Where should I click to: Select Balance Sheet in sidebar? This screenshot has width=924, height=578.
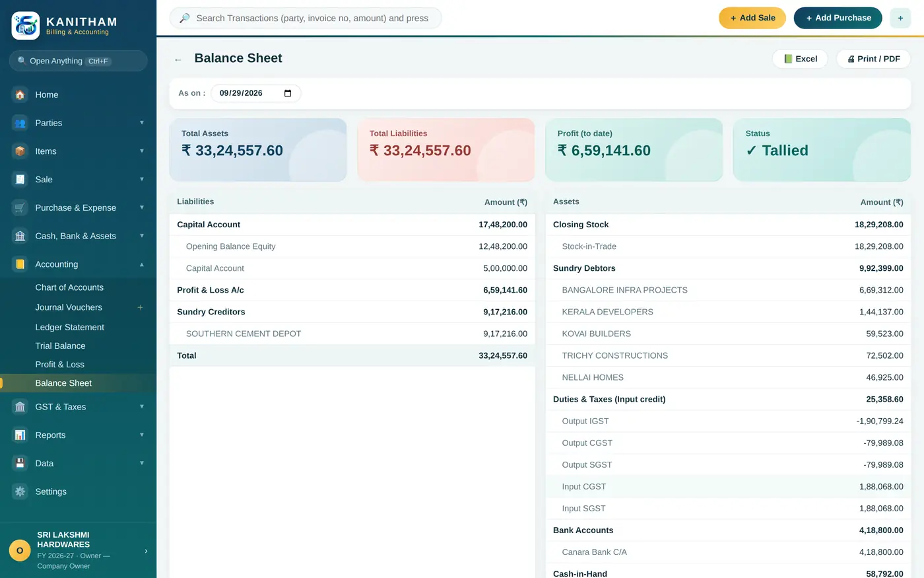[x=78, y=383]
